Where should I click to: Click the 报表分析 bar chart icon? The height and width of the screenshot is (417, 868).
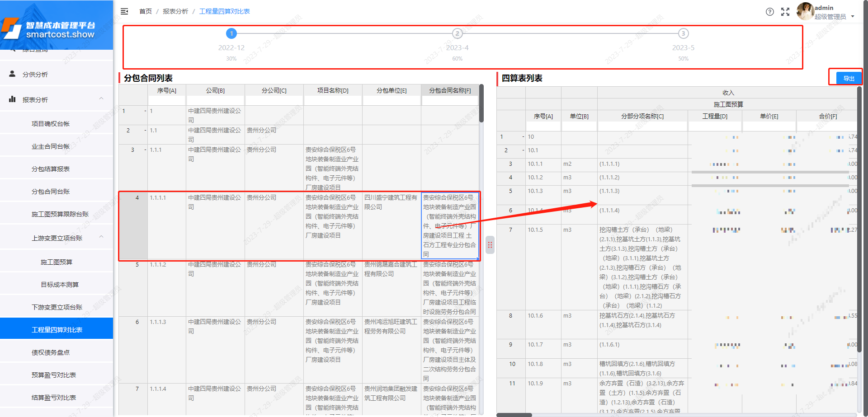click(x=12, y=99)
